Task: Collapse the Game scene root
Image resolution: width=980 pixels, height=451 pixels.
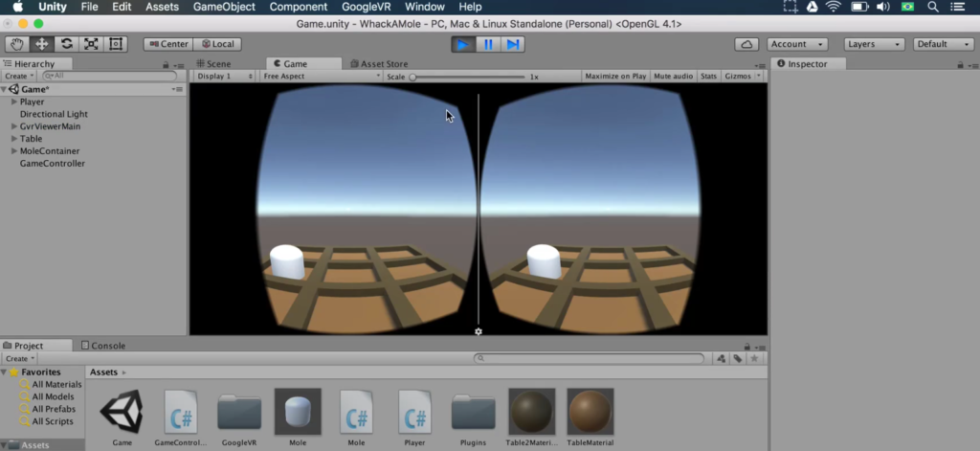Action: pos(5,89)
